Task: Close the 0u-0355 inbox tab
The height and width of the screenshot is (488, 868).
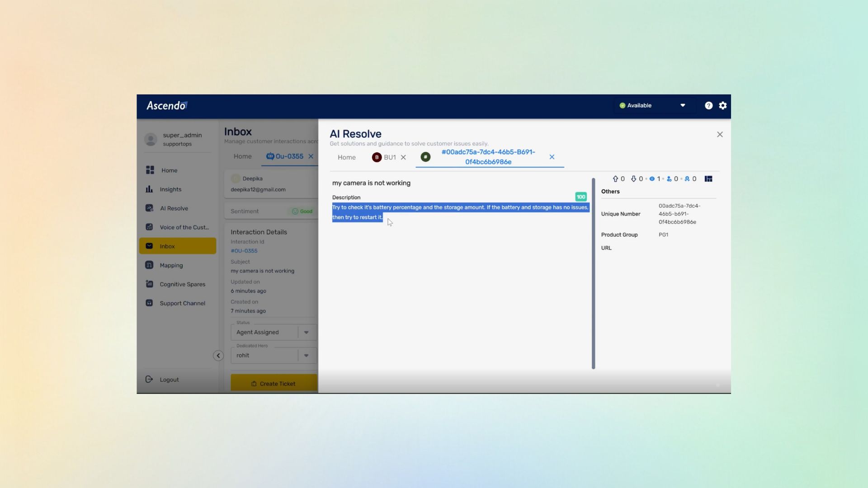Action: pos(311,156)
